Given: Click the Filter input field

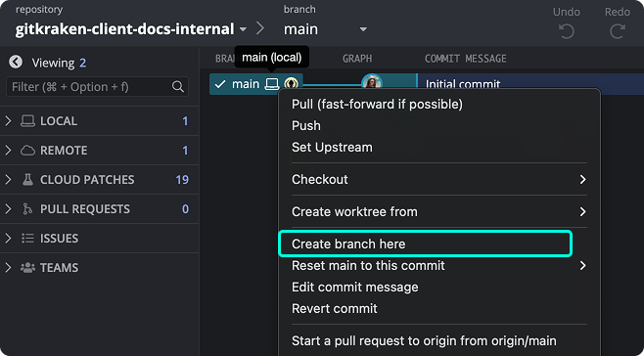Looking at the screenshot, I should pos(97,87).
